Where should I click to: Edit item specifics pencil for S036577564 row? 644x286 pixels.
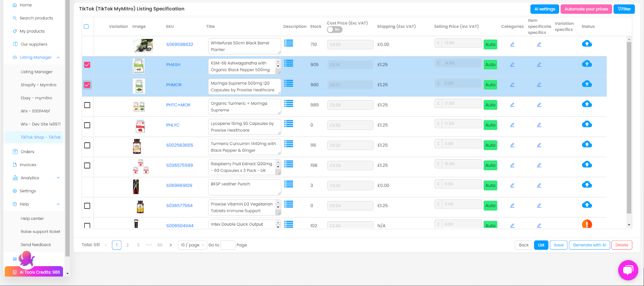pyautogui.click(x=539, y=205)
